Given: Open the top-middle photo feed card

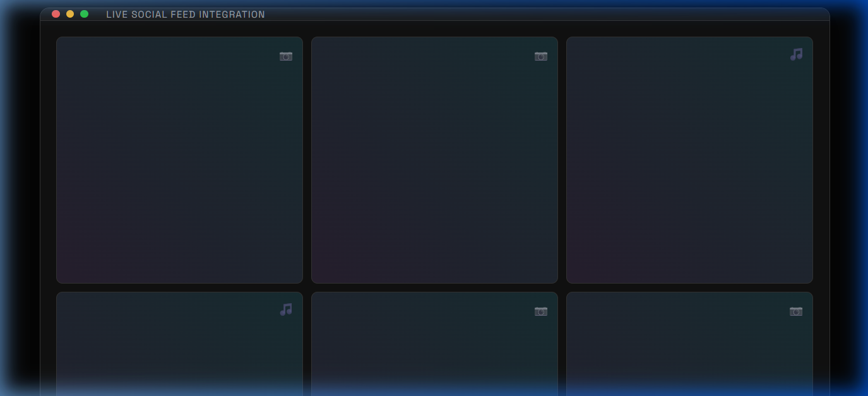Looking at the screenshot, I should tap(434, 160).
